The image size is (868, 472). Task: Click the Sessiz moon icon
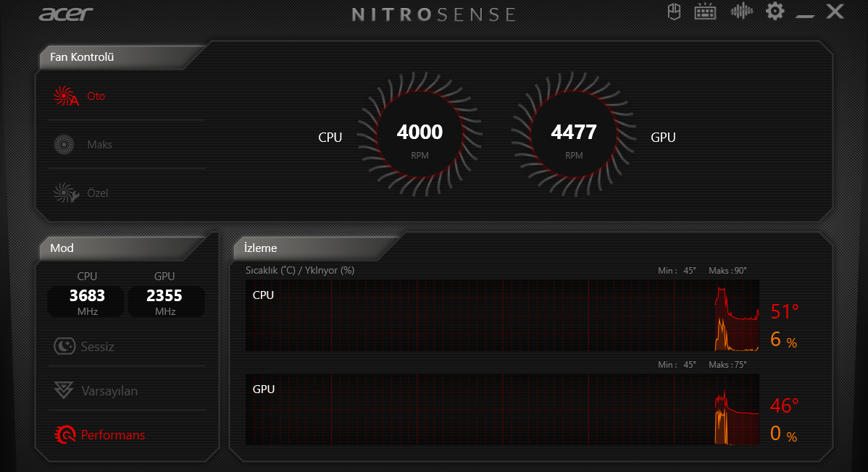pos(64,346)
